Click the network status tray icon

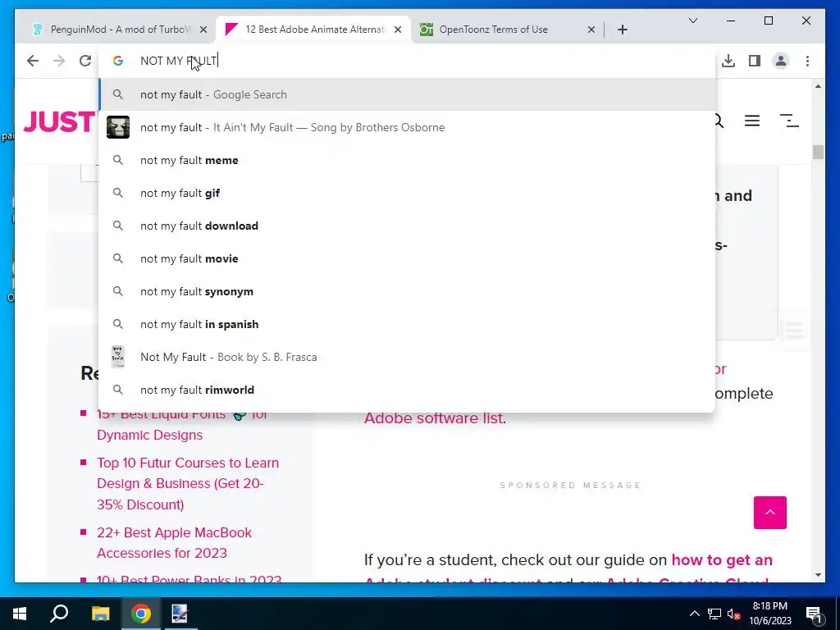714,614
